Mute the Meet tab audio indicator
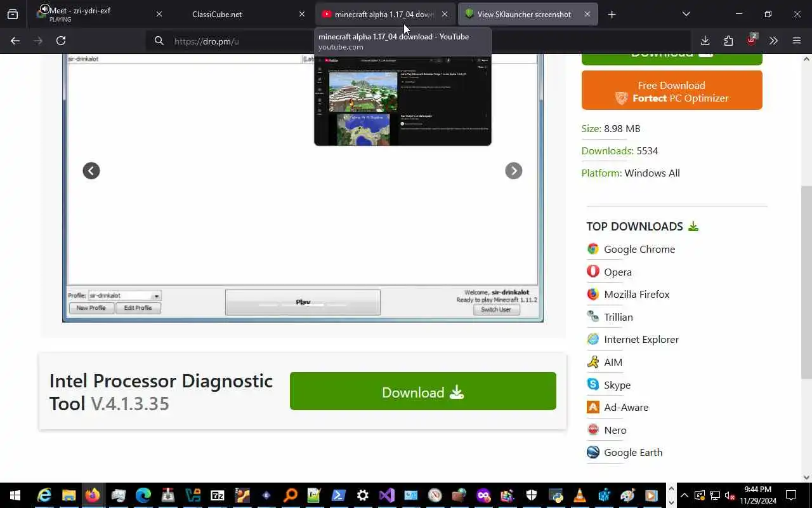The height and width of the screenshot is (508, 812). coord(43,10)
